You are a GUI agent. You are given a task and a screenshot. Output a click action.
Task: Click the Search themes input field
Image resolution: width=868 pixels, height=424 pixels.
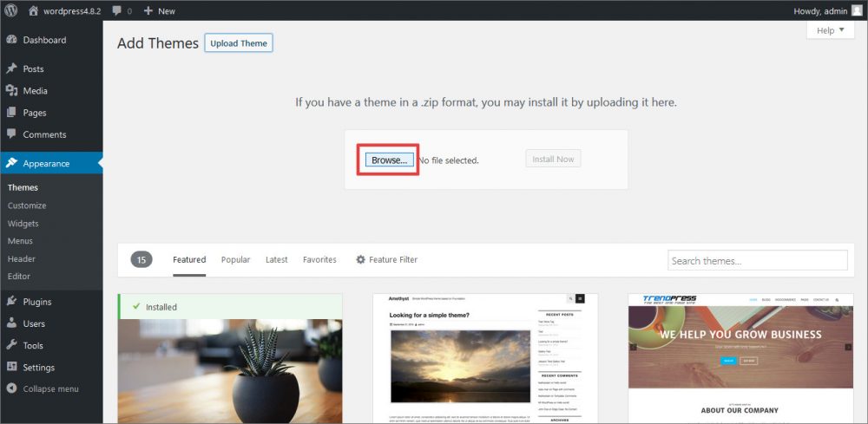[x=757, y=260]
